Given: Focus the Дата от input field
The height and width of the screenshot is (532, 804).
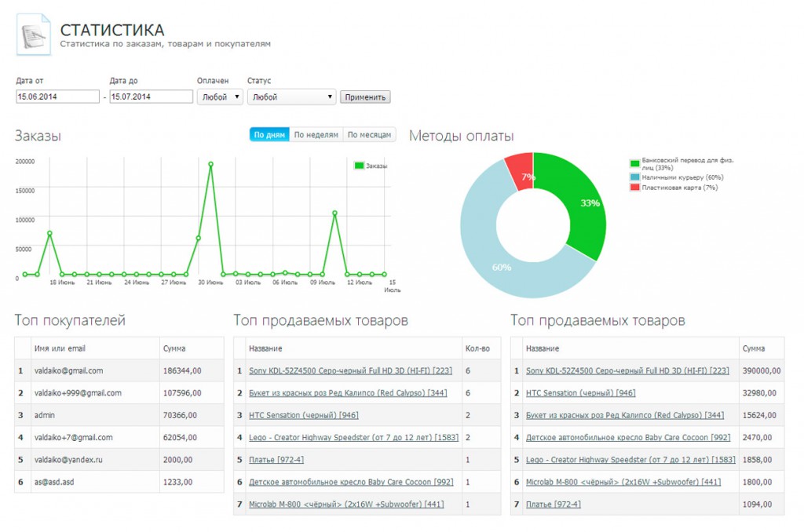Looking at the screenshot, I should [57, 97].
